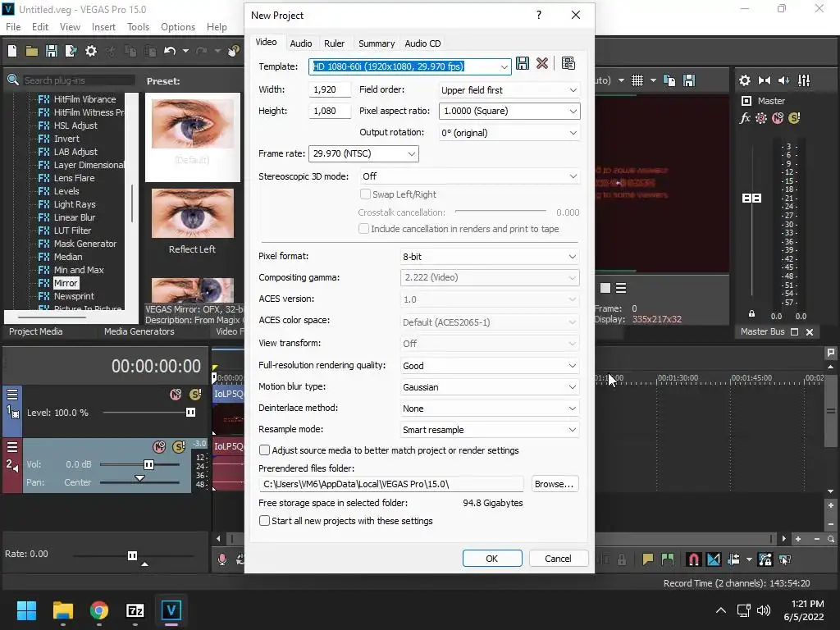Click the Undo arrow icon
The image size is (840, 630).
pos(170,51)
